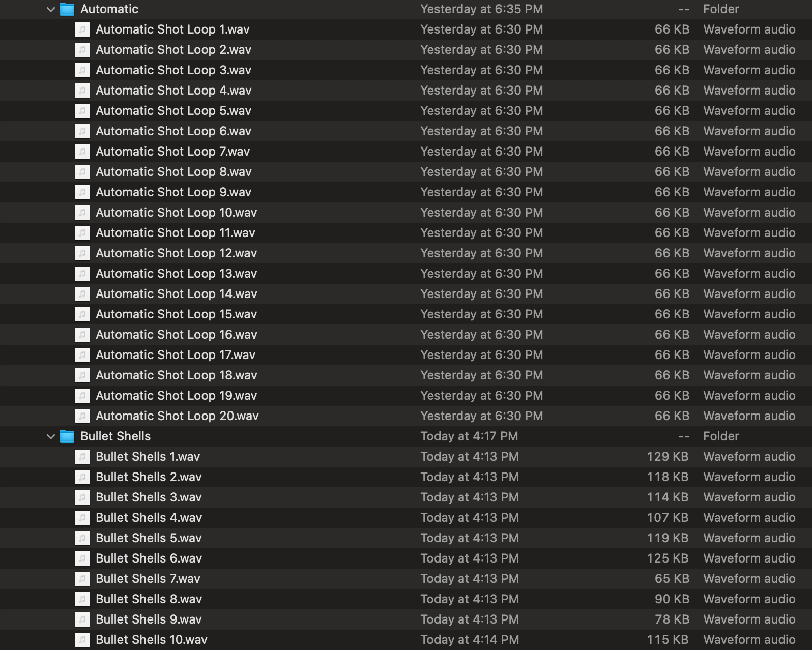Image resolution: width=812 pixels, height=650 pixels.
Task: Select the Automatic folder name
Action: [109, 9]
